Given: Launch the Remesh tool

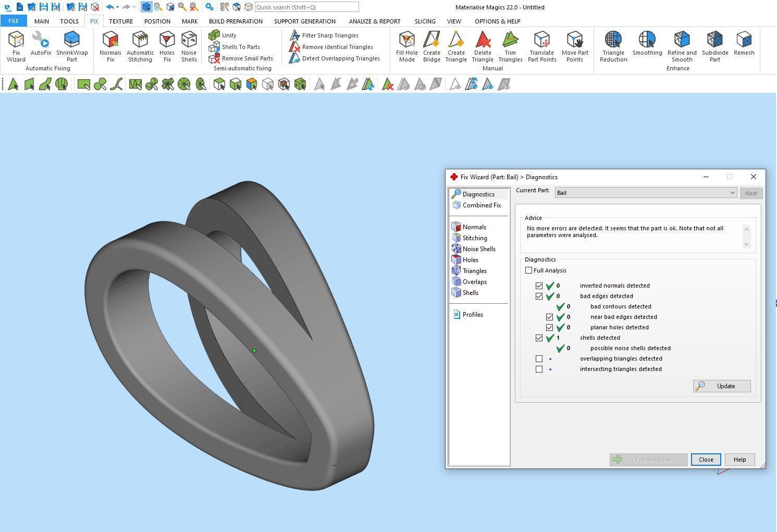Looking at the screenshot, I should click(744, 43).
